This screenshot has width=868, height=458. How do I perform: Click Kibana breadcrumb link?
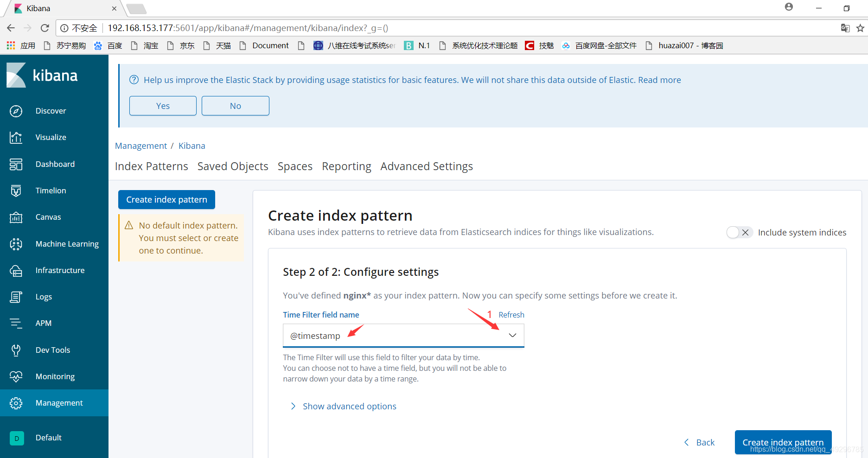click(x=192, y=146)
